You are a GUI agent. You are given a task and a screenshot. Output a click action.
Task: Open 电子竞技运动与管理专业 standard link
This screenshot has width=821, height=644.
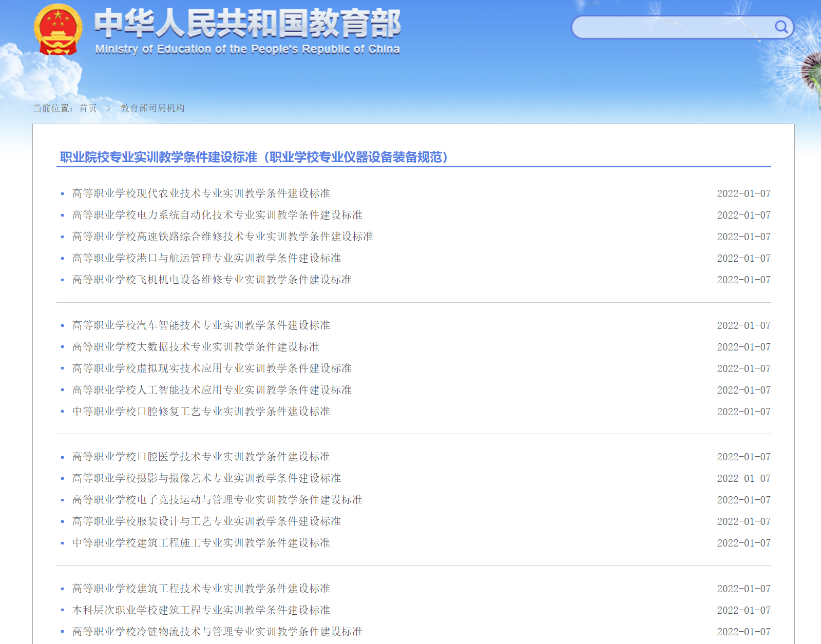217,500
